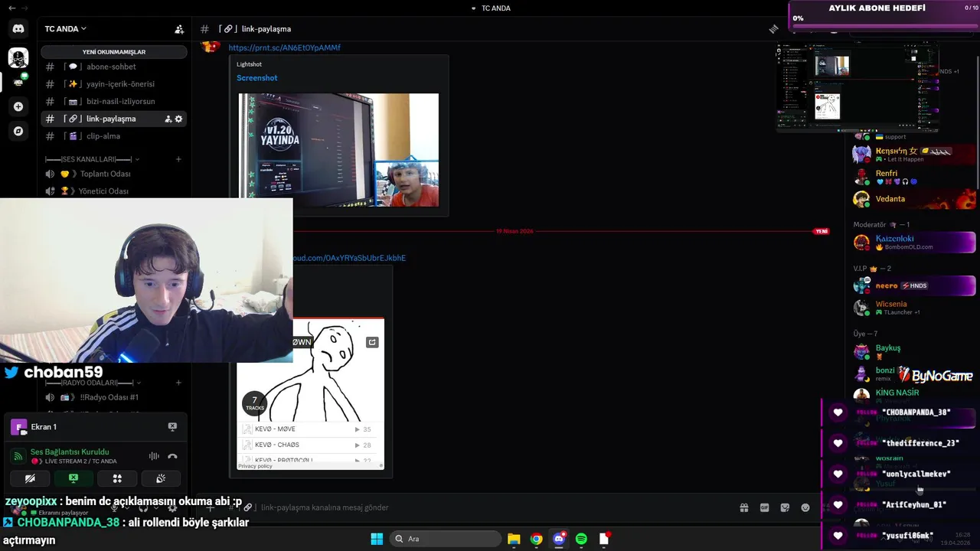This screenshot has height=551, width=980.
Task: Open Windows Start menu
Action: (x=377, y=539)
